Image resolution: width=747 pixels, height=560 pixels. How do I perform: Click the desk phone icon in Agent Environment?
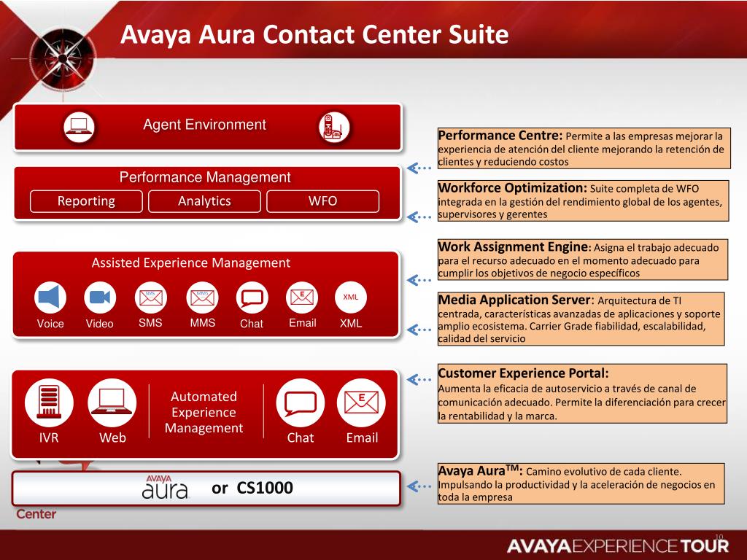click(x=334, y=127)
